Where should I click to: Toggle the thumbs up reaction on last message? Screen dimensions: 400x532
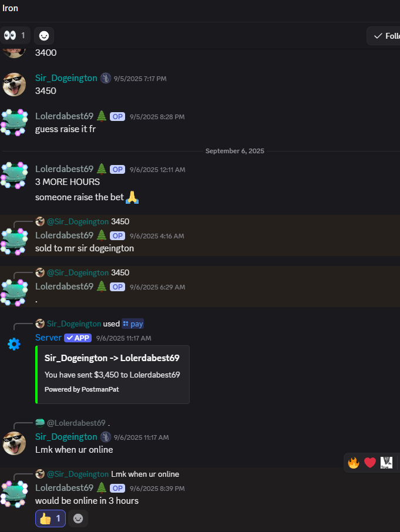50,518
